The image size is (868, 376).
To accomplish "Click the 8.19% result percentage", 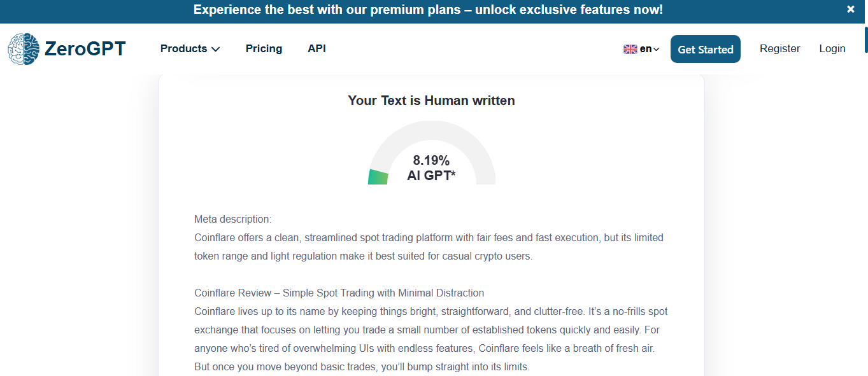I will point(431,160).
